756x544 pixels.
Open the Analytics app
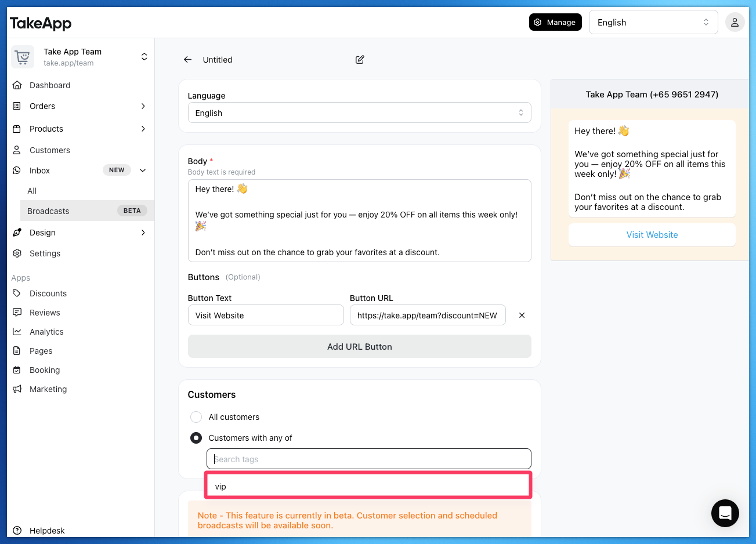point(46,332)
